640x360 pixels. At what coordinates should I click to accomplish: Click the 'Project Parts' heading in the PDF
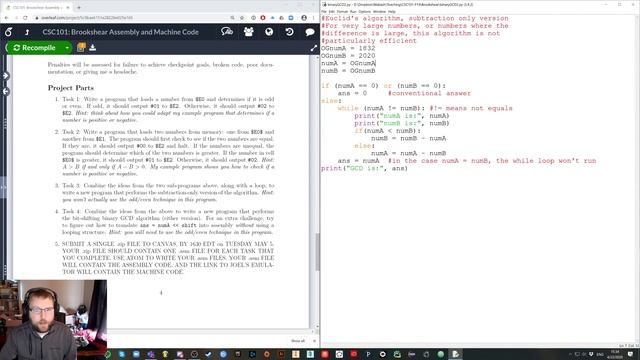[71, 88]
